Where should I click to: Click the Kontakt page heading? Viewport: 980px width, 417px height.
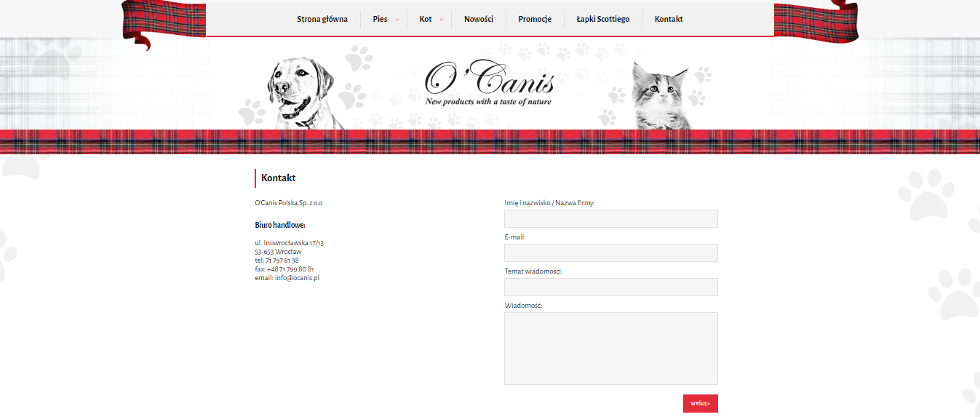[x=279, y=178]
